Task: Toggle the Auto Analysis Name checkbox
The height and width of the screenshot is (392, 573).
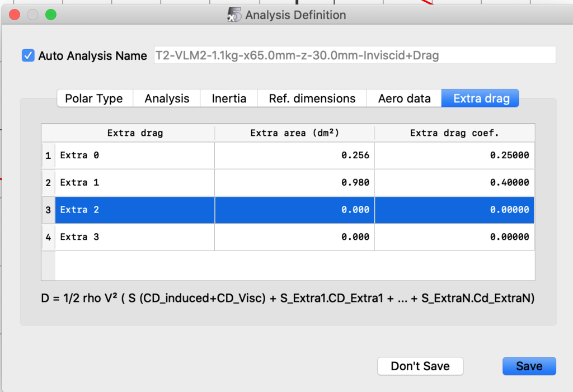Action: click(x=28, y=55)
